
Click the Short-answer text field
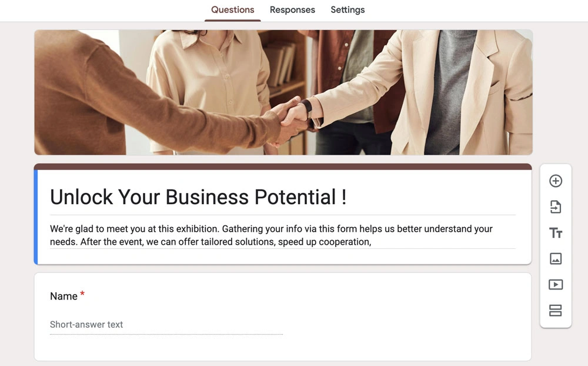pyautogui.click(x=166, y=325)
